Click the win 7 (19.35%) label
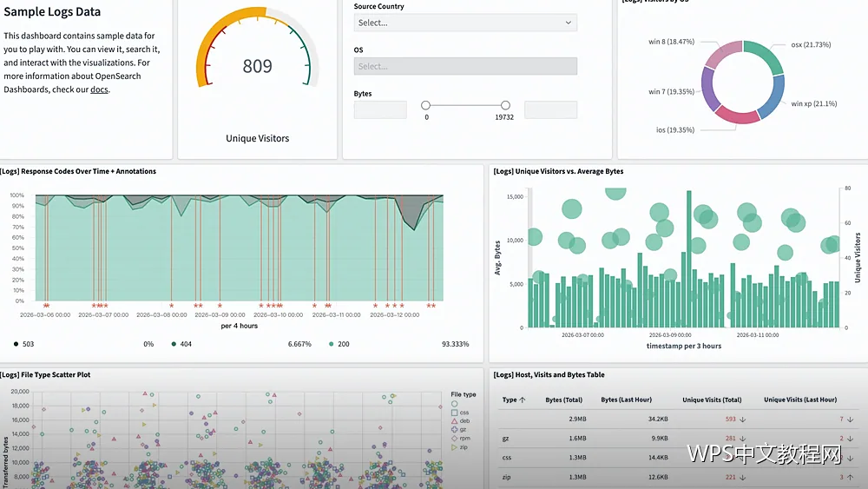 [x=672, y=92]
